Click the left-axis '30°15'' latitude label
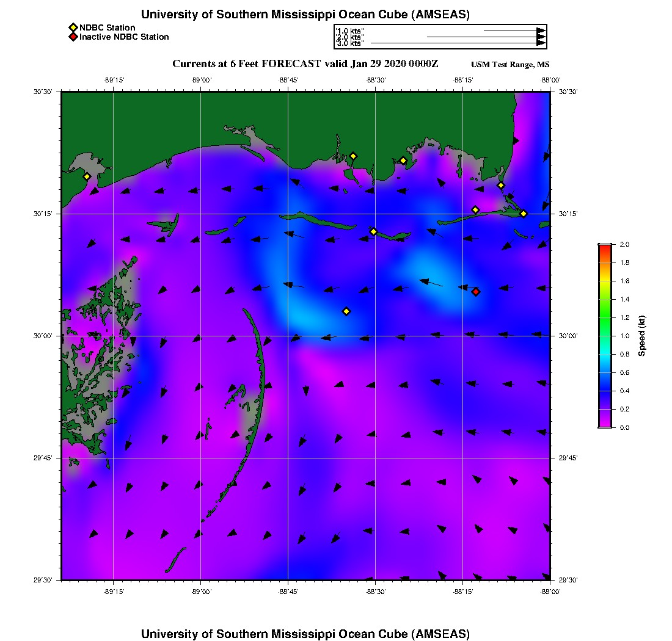This screenshot has width=672, height=641. (x=43, y=214)
